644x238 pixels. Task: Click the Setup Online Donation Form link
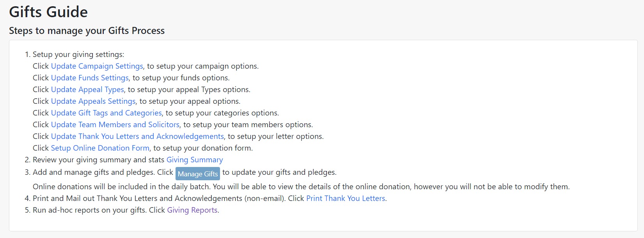point(100,148)
